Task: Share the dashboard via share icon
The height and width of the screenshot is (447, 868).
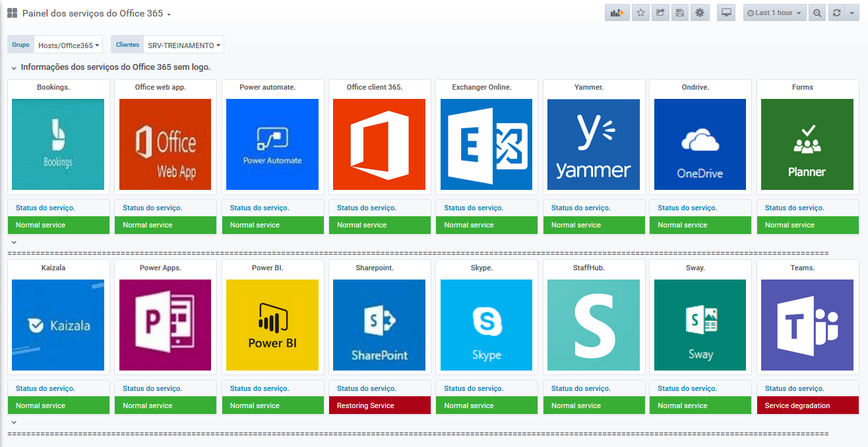Action: coord(660,13)
